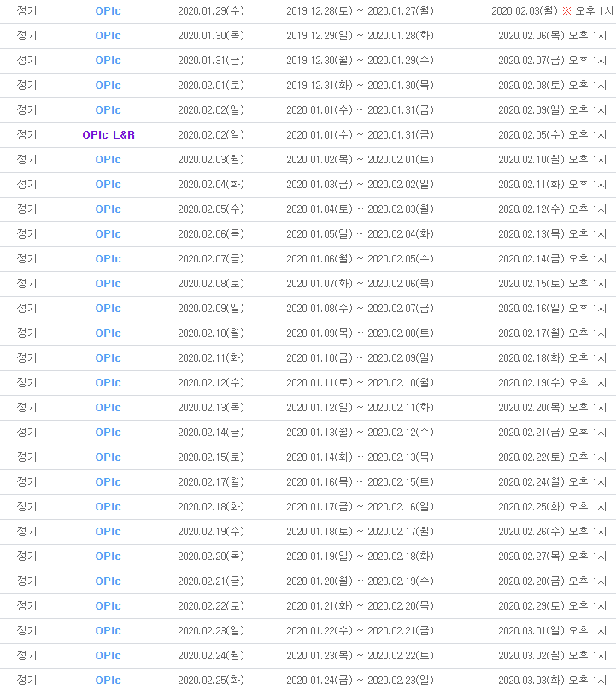Select result date 2020.02.13(목) 오후 1시
The width and height of the screenshot is (616, 690).
552,233
